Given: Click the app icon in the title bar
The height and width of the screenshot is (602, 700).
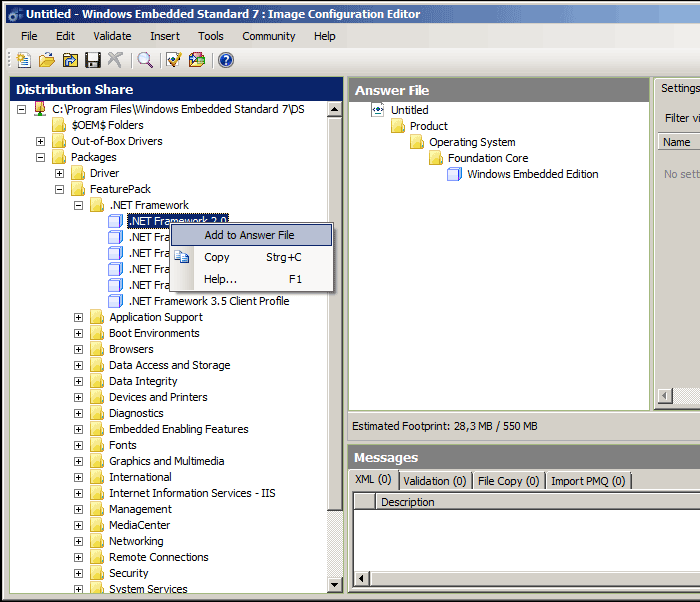Looking at the screenshot, I should 14,15.
